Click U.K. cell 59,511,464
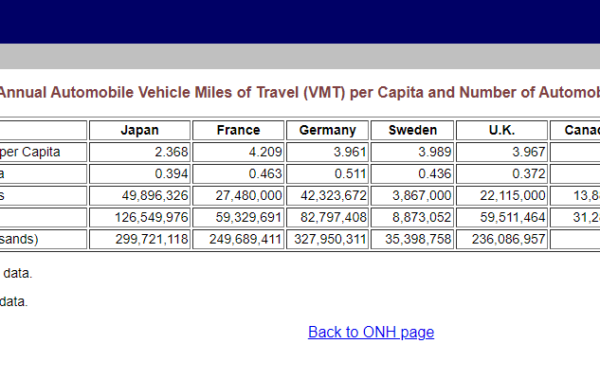Viewport: 600px width, 380px height. click(x=502, y=217)
